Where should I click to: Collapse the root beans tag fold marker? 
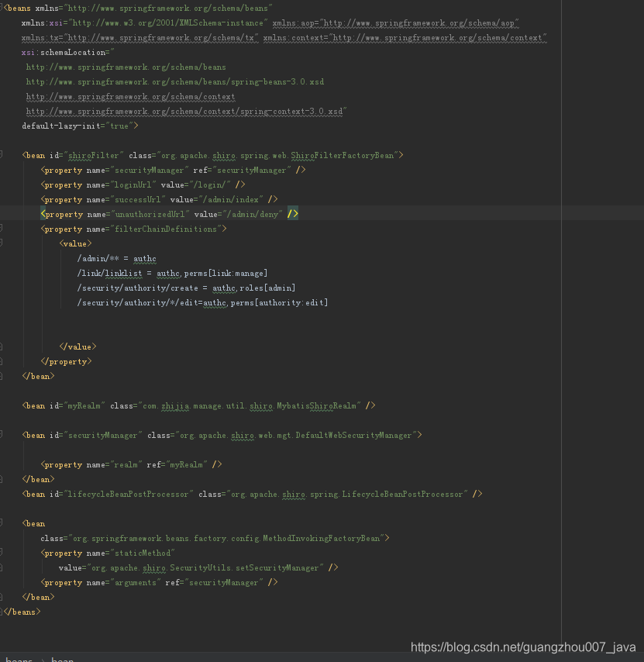[2, 7]
